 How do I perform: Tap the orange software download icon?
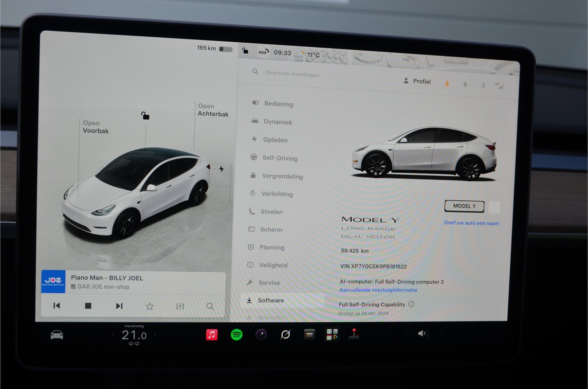[x=447, y=84]
